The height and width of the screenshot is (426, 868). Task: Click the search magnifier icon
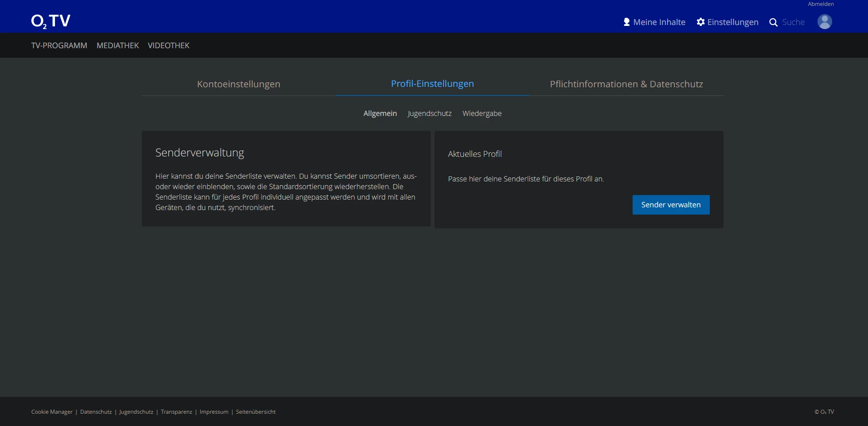773,22
